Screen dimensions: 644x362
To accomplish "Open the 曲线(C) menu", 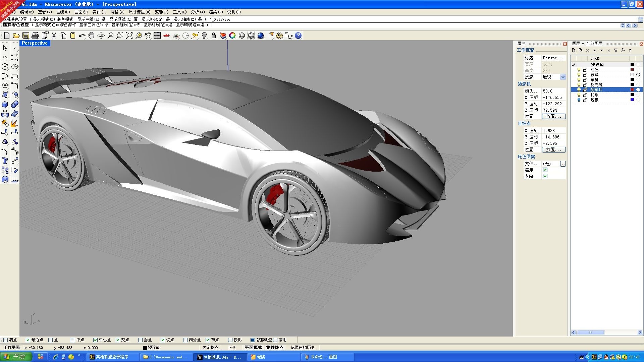I will (x=63, y=12).
